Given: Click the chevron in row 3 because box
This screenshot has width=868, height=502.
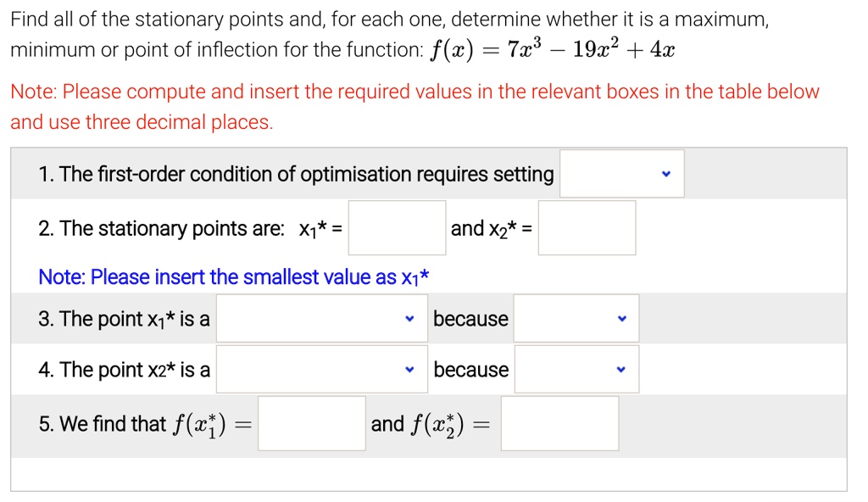Looking at the screenshot, I should pyautogui.click(x=621, y=317).
